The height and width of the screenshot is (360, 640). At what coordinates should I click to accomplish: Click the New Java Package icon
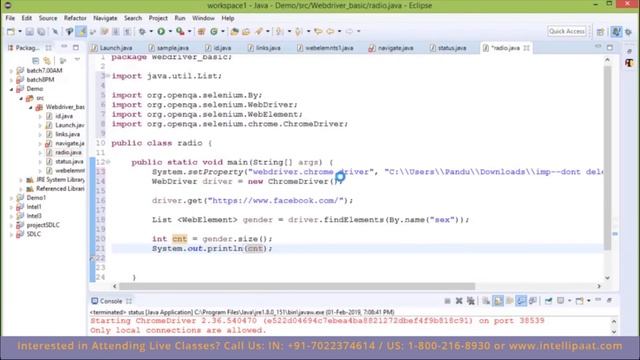click(x=201, y=31)
